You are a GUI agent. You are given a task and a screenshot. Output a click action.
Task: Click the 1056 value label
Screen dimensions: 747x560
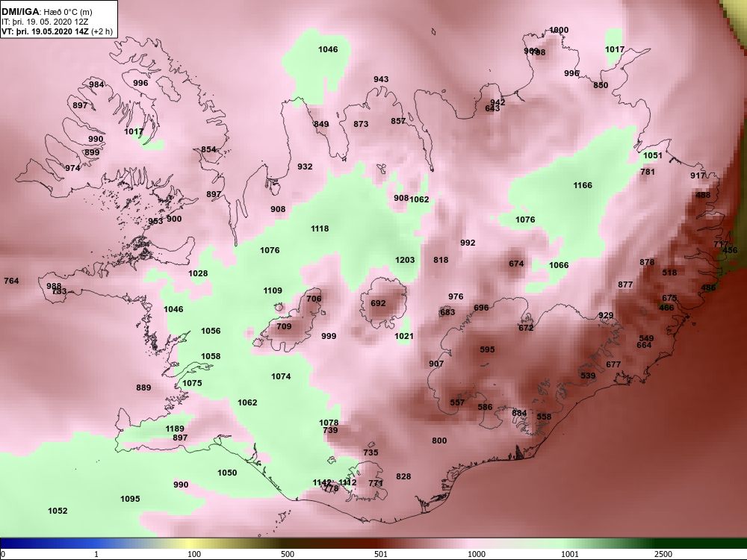211,331
